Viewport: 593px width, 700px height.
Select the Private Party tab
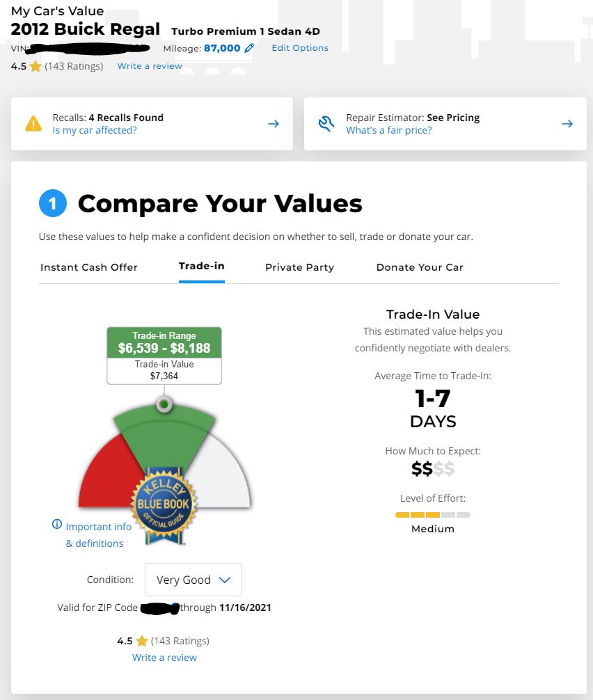click(x=299, y=267)
